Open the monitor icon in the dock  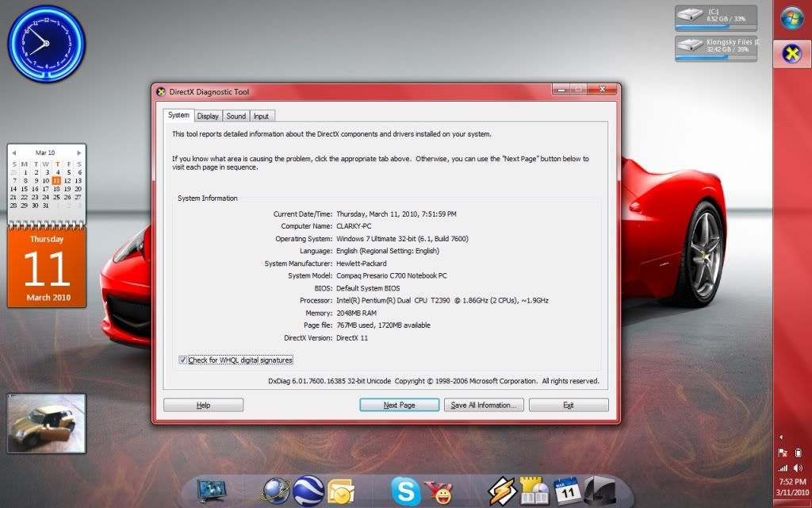pyautogui.click(x=211, y=491)
